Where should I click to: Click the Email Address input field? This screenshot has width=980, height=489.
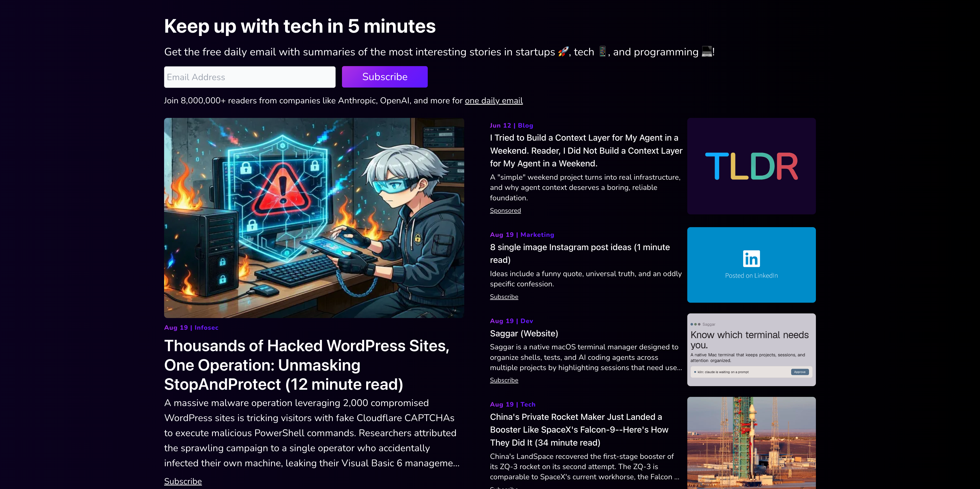(x=250, y=77)
